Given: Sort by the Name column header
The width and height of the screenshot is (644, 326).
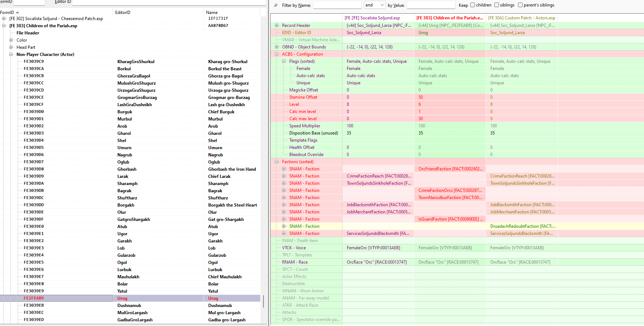Looking at the screenshot, I should (x=232, y=13).
